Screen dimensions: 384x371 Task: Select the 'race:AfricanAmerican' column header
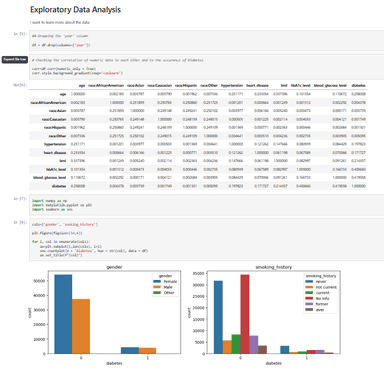point(106,85)
